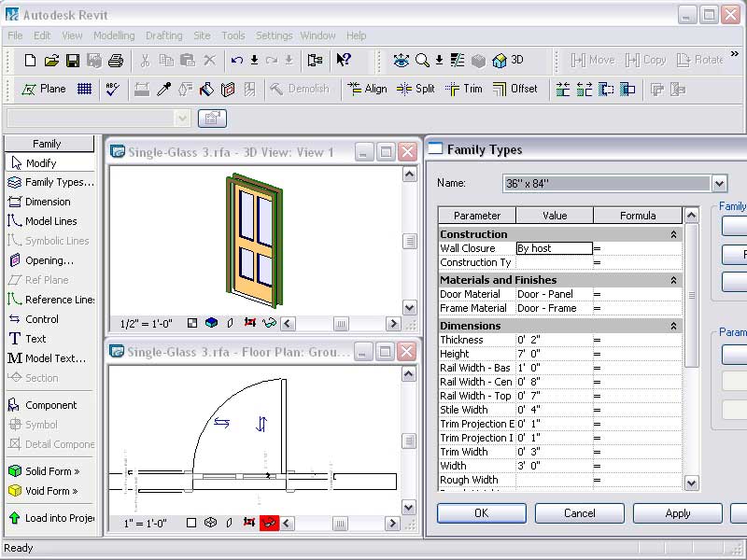Click the Width value 3' 0"
The image size is (747, 560).
[555, 466]
